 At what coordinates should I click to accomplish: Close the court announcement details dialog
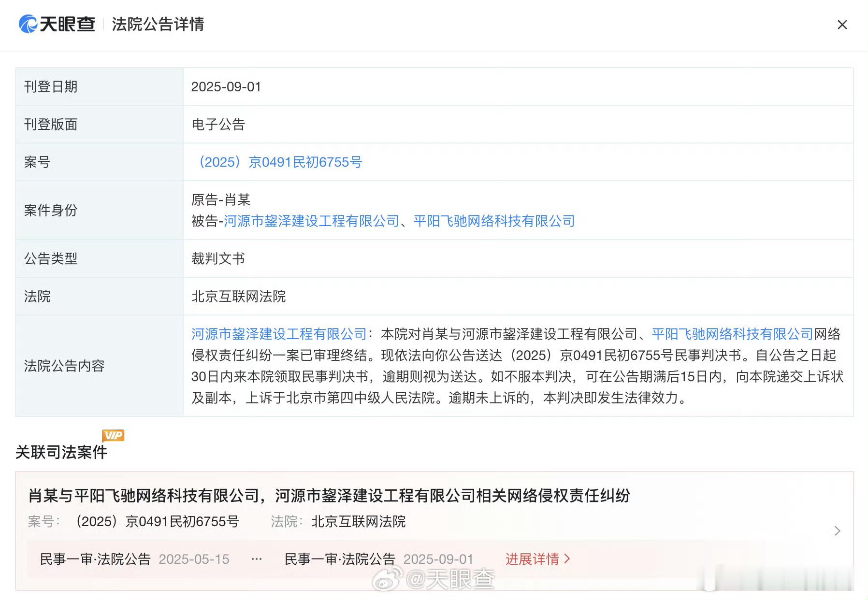coord(842,25)
